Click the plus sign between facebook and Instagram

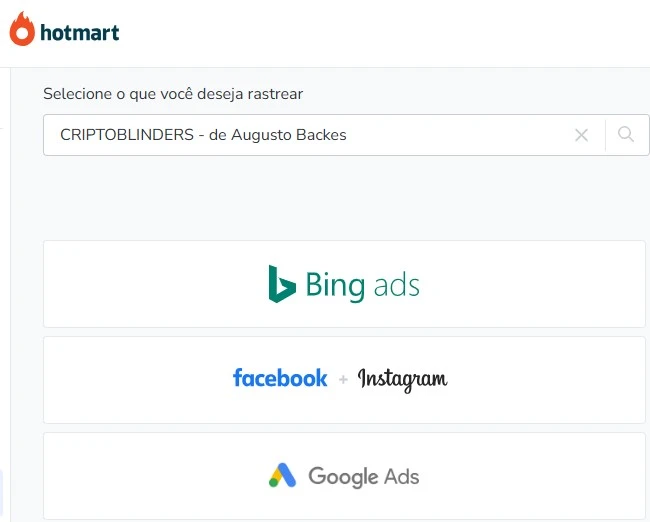click(342, 379)
